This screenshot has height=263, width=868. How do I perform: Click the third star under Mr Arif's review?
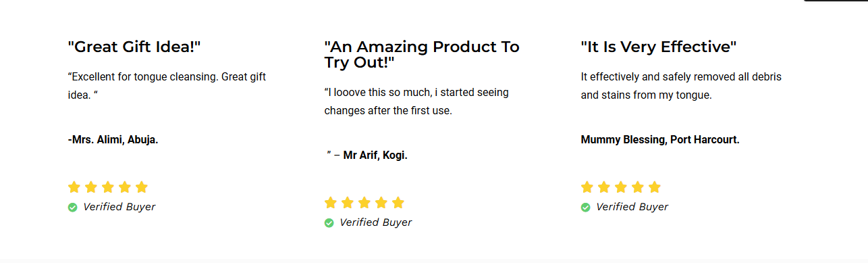pos(364,202)
